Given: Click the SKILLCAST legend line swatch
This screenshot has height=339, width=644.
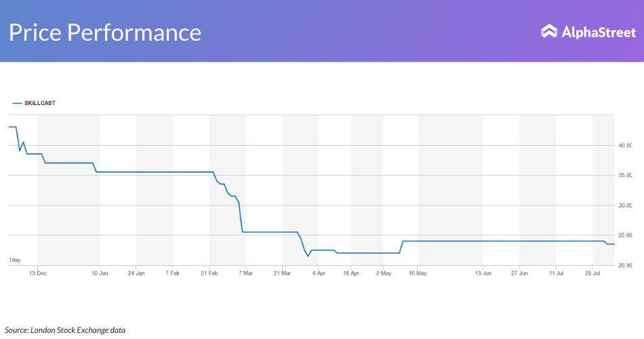Looking at the screenshot, I should [x=17, y=103].
